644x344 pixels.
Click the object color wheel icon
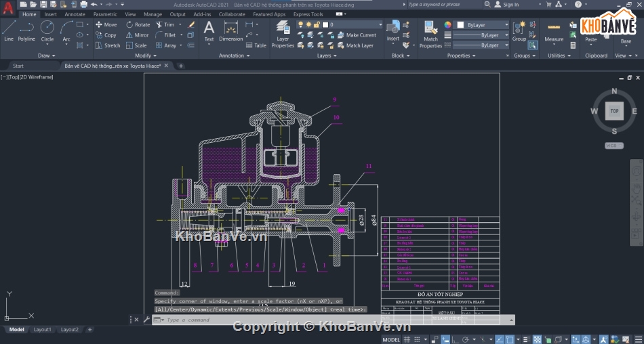tap(447, 24)
